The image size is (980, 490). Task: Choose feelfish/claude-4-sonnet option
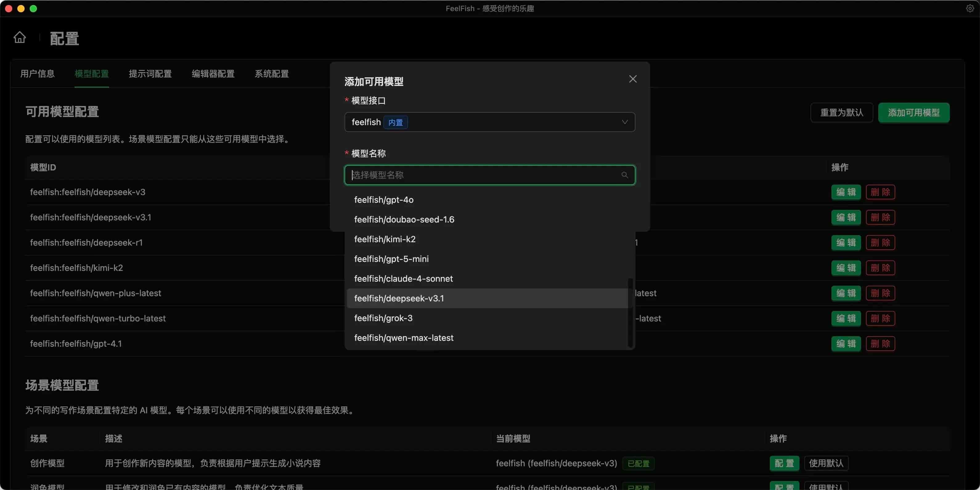tap(403, 279)
